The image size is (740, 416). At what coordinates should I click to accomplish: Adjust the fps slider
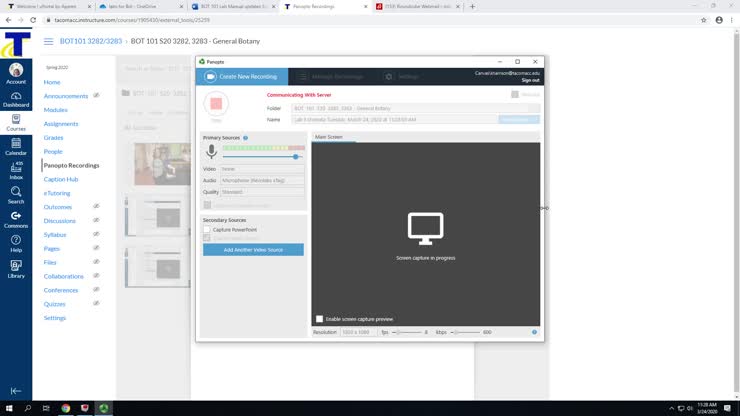(x=398, y=332)
